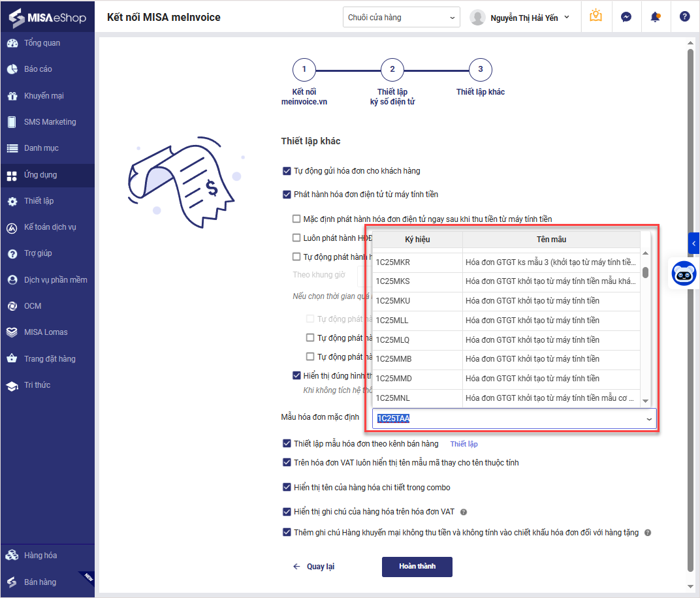Go to step 1 Kết nối meinvoice.vn
Viewport: 700px width, 598px height.
(304, 70)
